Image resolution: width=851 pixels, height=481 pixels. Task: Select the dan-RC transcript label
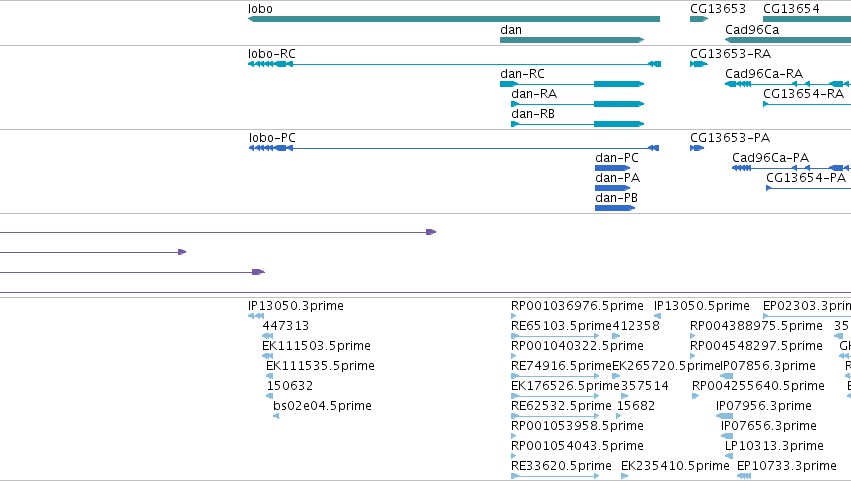click(522, 74)
